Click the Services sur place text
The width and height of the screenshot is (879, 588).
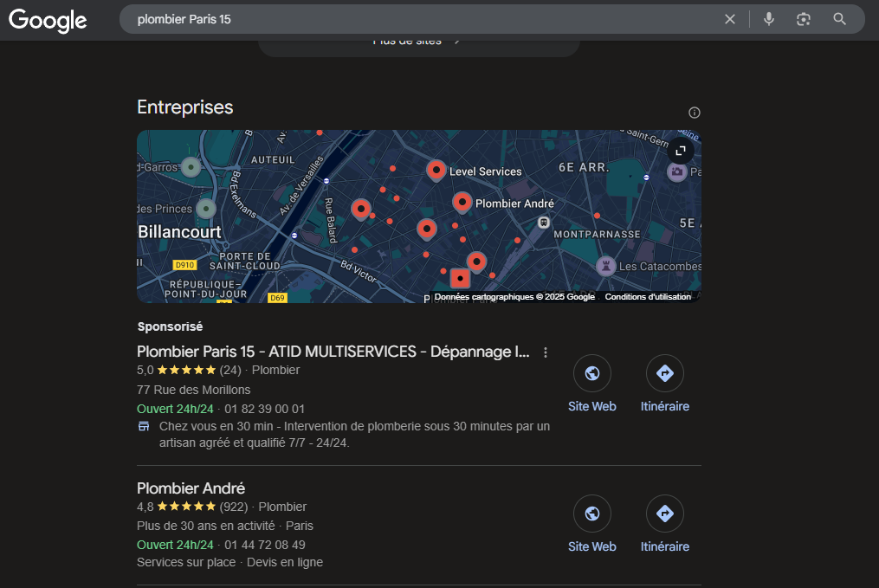click(x=186, y=562)
